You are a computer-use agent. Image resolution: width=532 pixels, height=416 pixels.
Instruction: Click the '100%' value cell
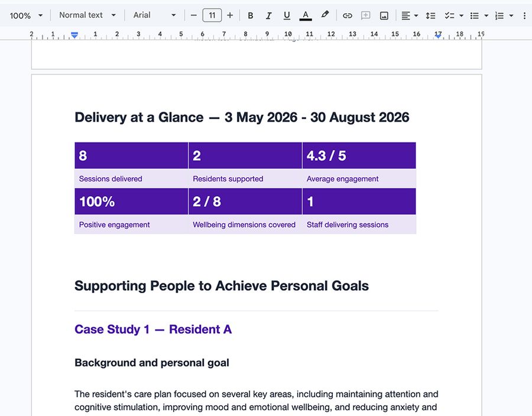click(x=131, y=201)
